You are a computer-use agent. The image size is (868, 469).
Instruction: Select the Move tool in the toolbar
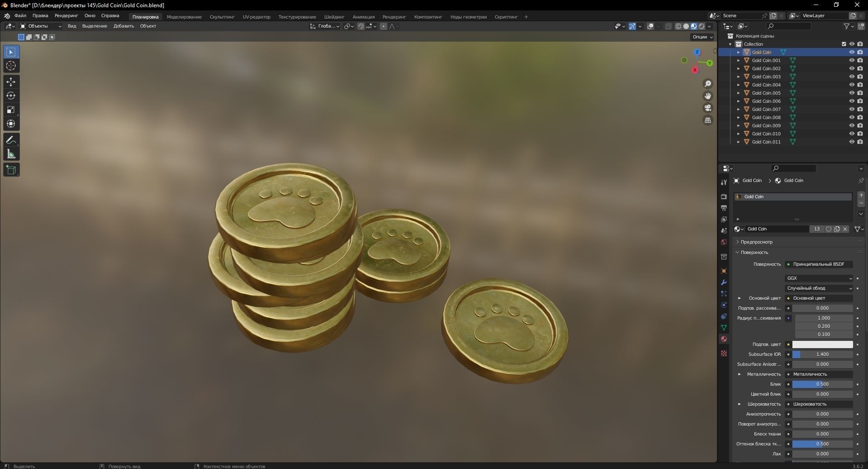coord(11,81)
